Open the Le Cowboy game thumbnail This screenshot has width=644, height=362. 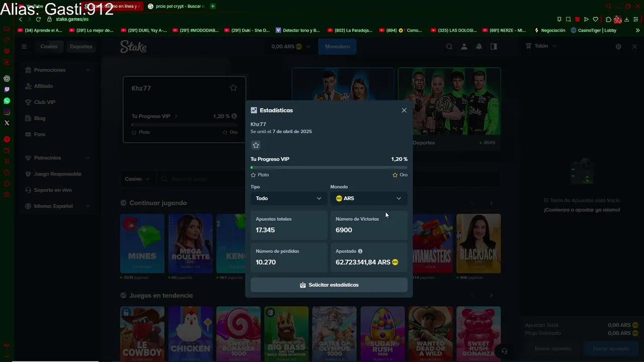(x=142, y=334)
